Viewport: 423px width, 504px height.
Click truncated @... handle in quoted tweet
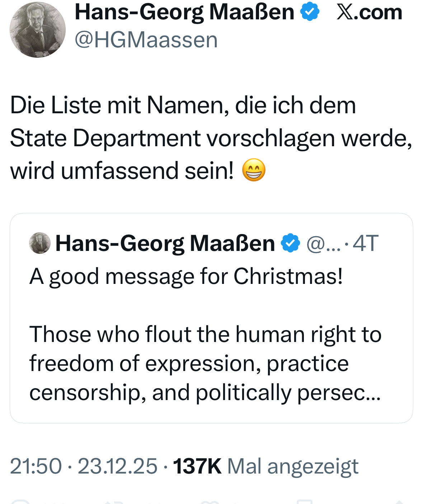tap(324, 244)
